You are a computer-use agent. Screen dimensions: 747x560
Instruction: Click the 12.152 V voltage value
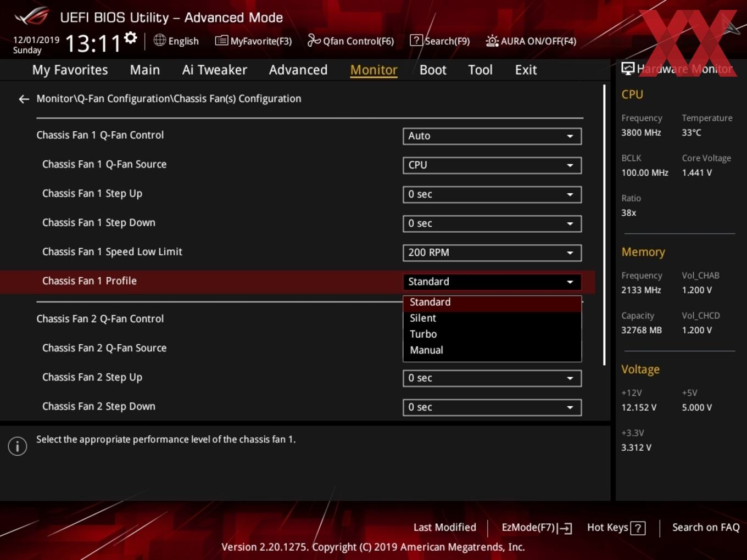tap(639, 408)
